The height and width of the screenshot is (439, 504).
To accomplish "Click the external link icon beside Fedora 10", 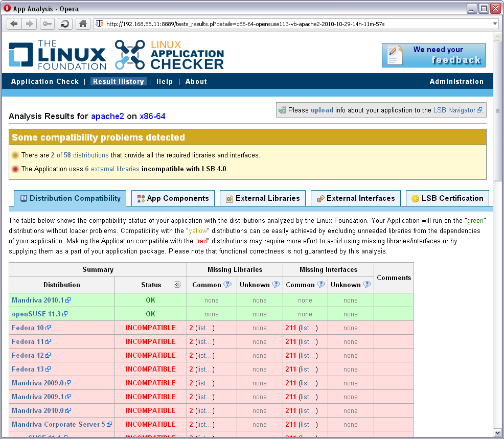I will 48,328.
